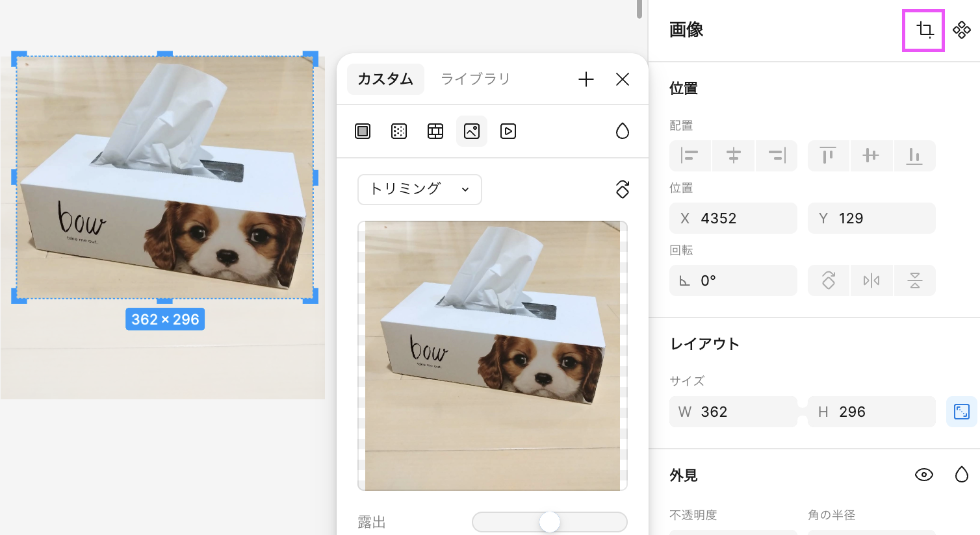Switch to the カスタム tab

385,79
